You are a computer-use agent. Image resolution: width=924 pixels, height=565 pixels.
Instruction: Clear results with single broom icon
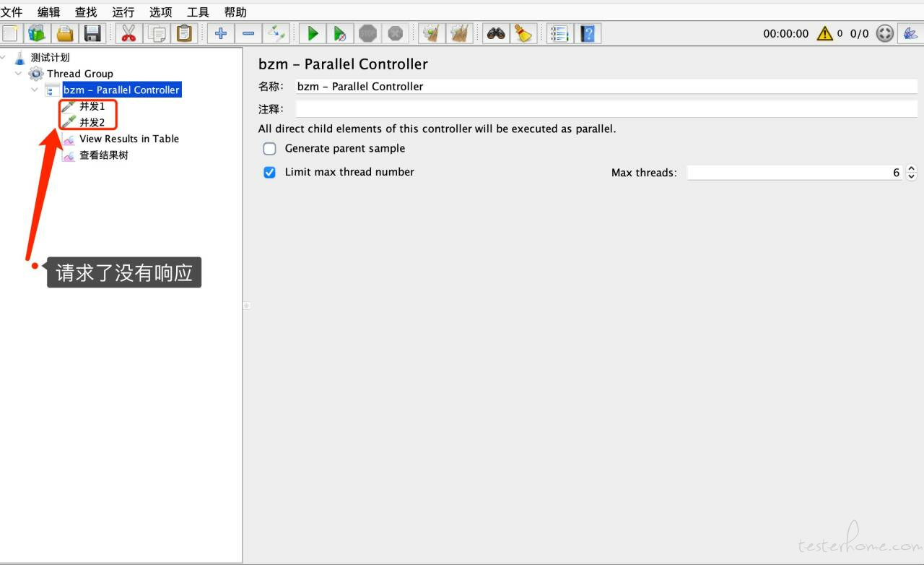pos(432,33)
